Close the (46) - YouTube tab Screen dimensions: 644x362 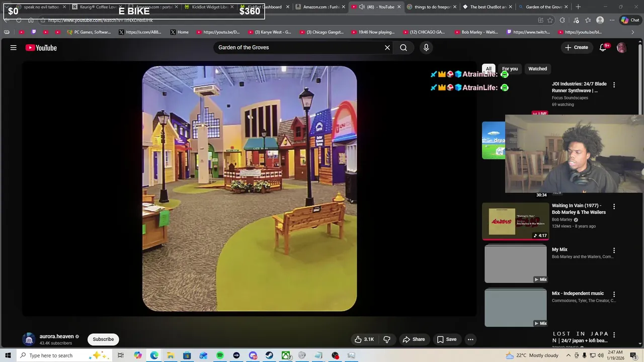tap(399, 7)
